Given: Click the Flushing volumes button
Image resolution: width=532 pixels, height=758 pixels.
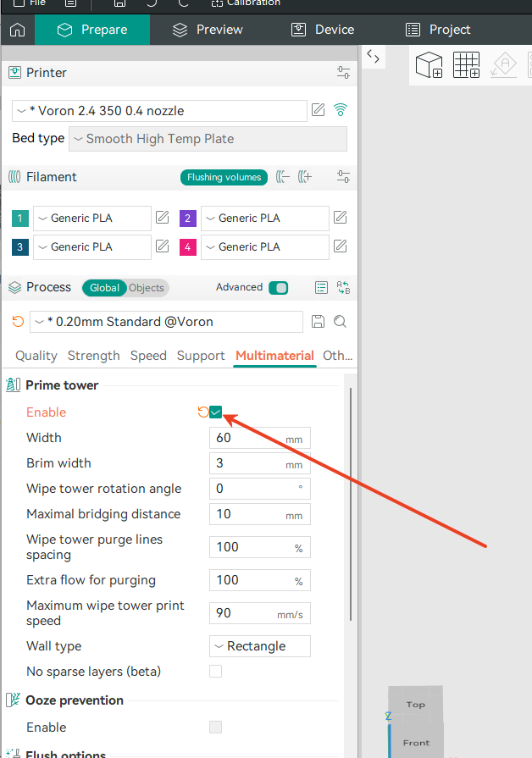Looking at the screenshot, I should [224, 177].
